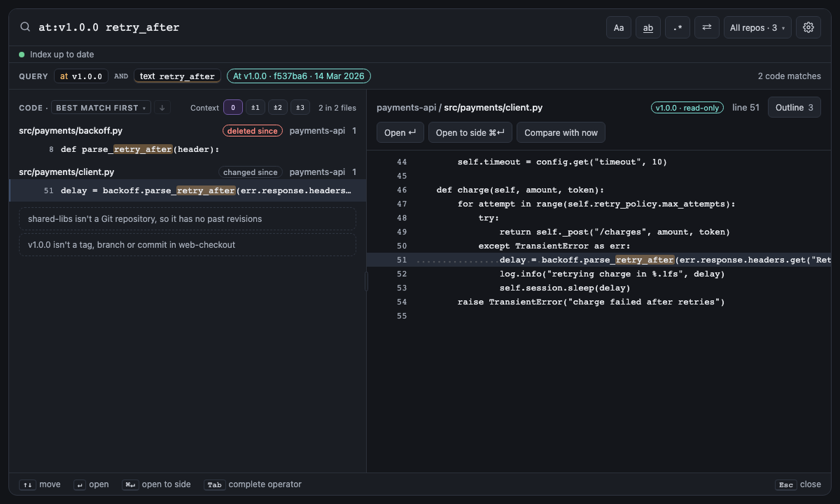Screen dimensions: 840x504
Task: Click the 2 in 2 files label
Action: coord(337,108)
